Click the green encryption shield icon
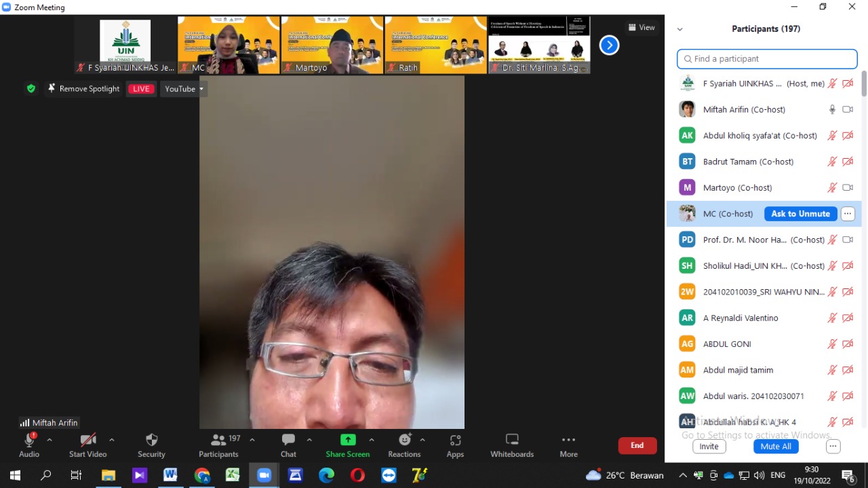 [x=31, y=89]
